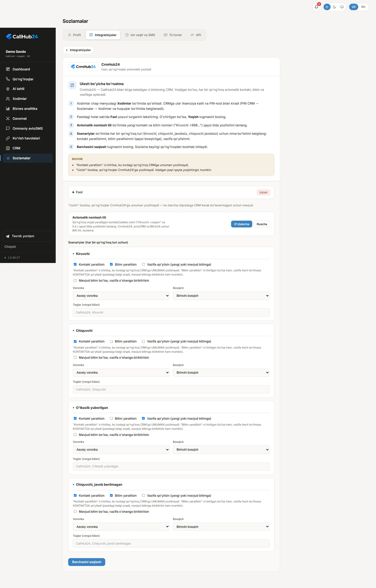Open Voronka dropdown in Chiquvchi
The height and width of the screenshot is (588, 376).
tap(121, 373)
